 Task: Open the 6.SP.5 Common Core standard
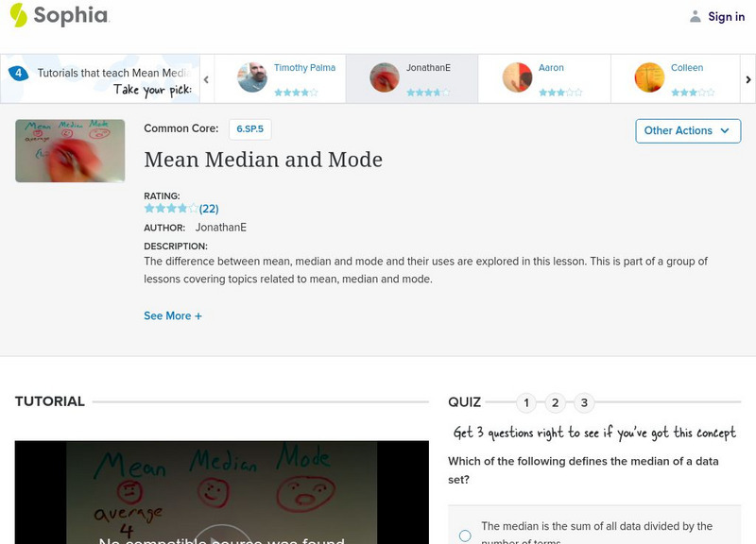click(250, 127)
